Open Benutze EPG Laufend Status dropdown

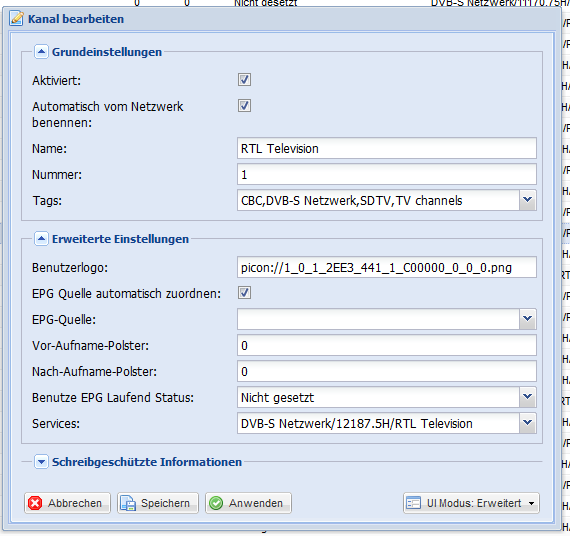click(x=527, y=397)
